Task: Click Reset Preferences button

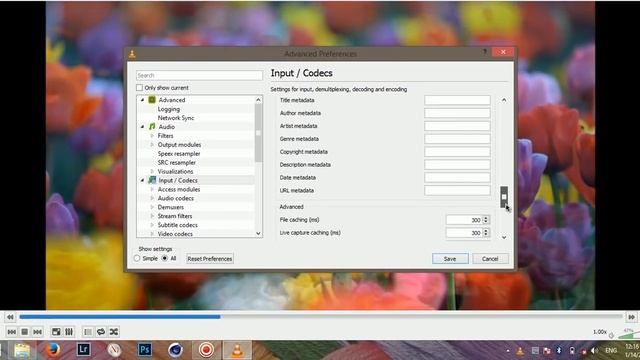Action: (210, 259)
